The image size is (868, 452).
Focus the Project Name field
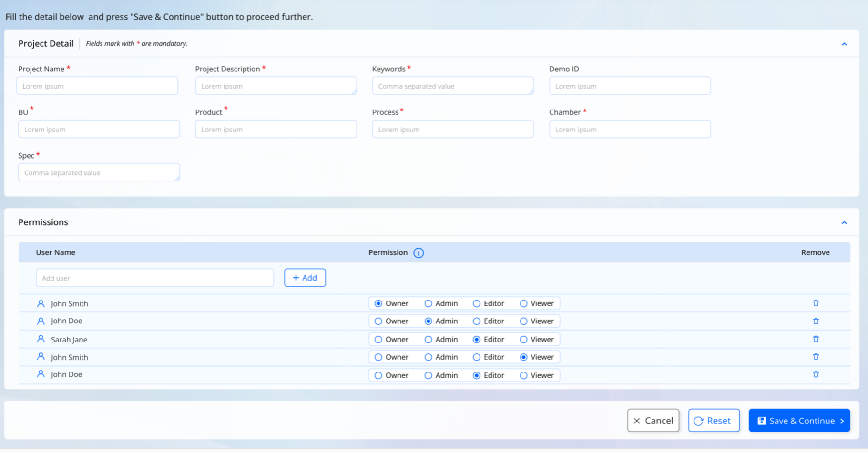click(97, 86)
